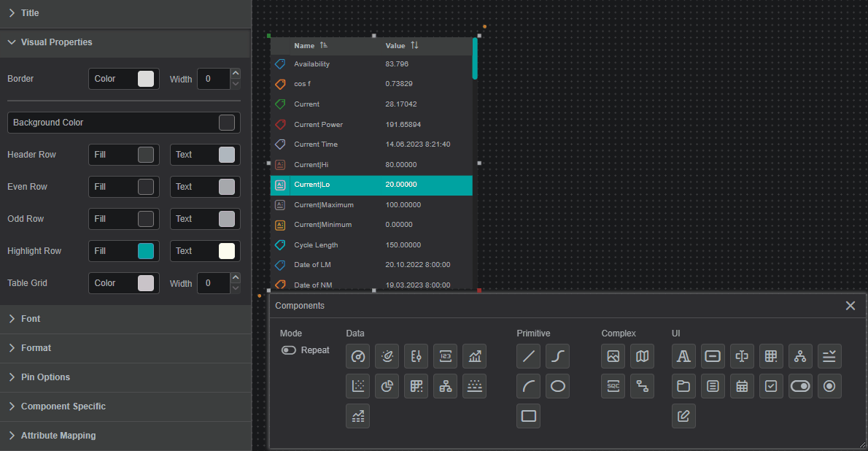The image size is (868, 451).
Task: Add the trend bar chart component
Action: point(474,356)
